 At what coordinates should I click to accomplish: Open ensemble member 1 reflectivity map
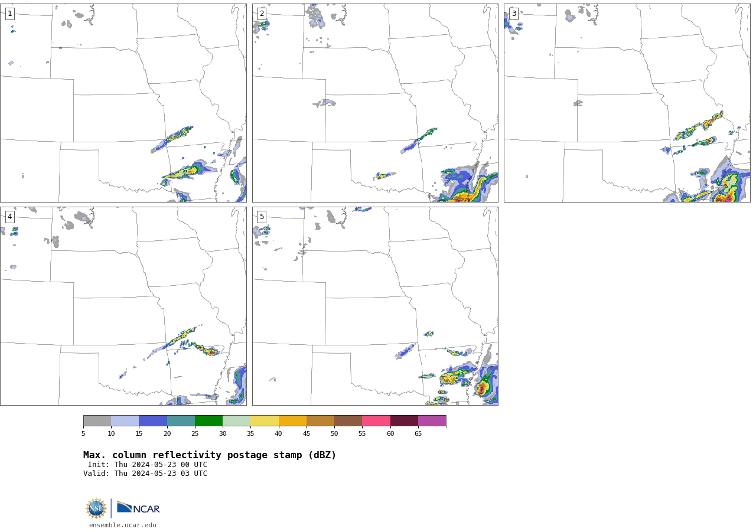[123, 103]
